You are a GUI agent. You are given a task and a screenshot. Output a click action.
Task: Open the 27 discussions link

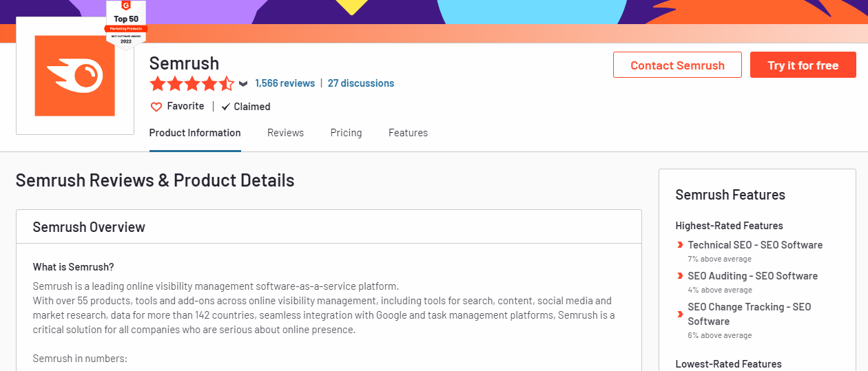361,83
